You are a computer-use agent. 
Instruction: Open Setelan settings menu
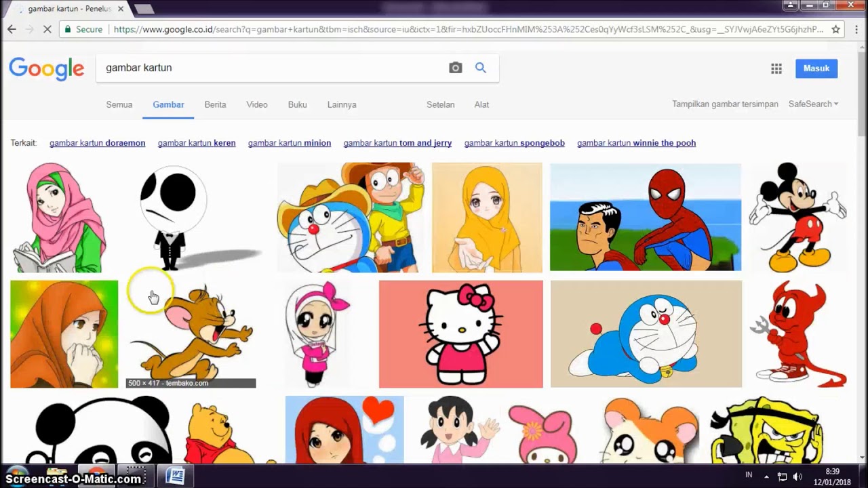pos(441,104)
